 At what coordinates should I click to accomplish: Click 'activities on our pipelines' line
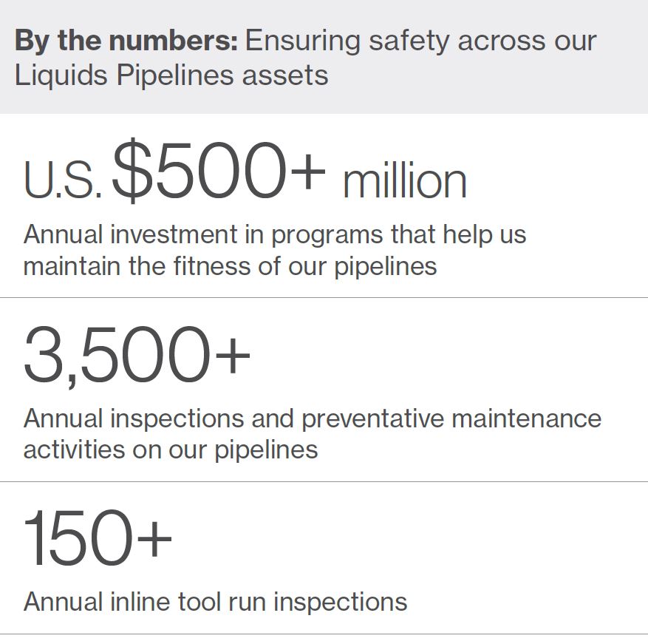[x=171, y=450]
